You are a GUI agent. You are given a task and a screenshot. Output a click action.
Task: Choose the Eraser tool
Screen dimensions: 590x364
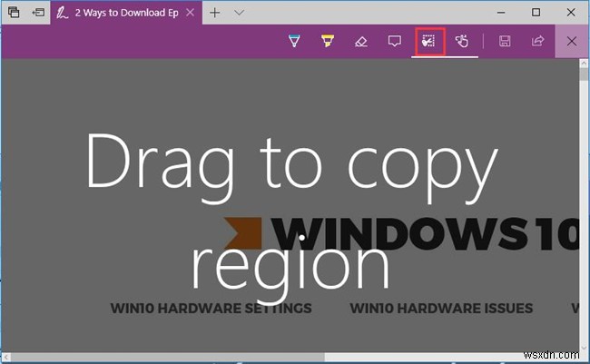[x=361, y=41]
